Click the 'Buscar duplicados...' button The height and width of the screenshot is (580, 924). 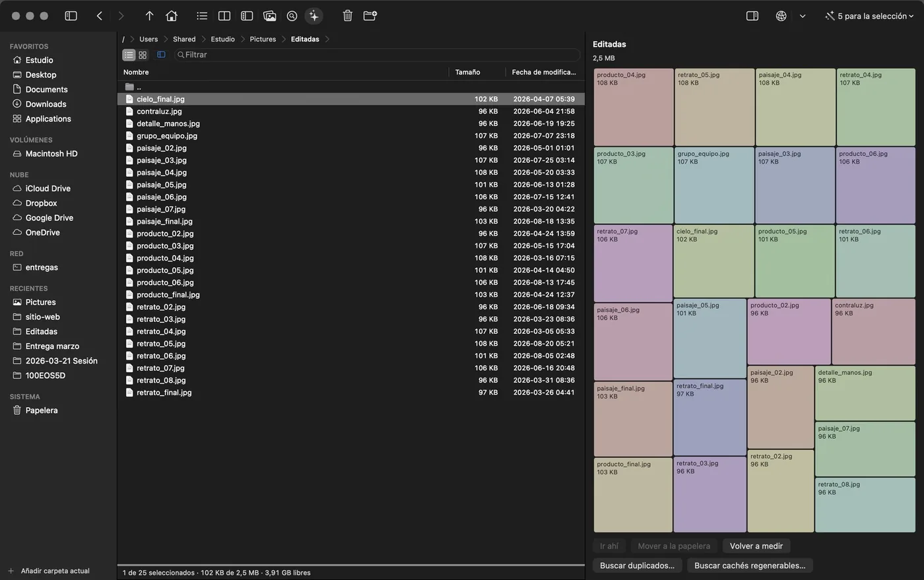[x=637, y=565]
